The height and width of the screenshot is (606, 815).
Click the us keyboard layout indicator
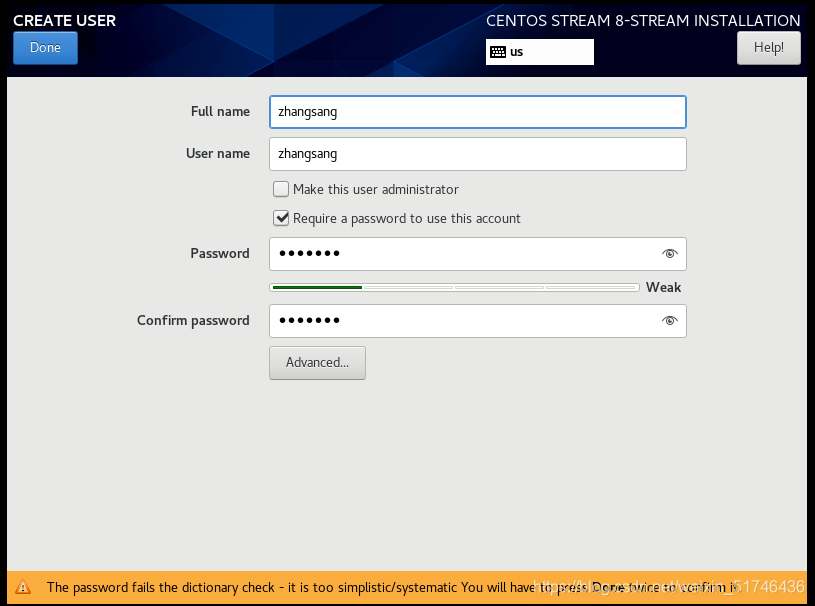coord(540,52)
